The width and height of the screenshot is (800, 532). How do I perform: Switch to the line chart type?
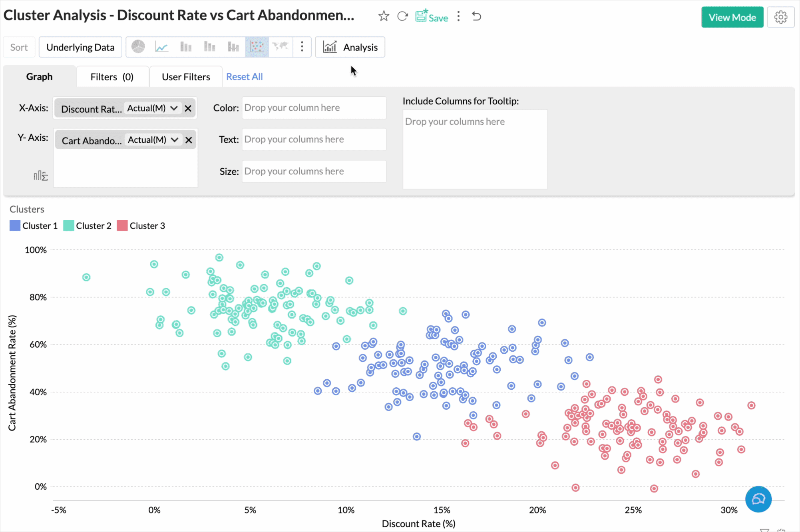[x=161, y=47]
